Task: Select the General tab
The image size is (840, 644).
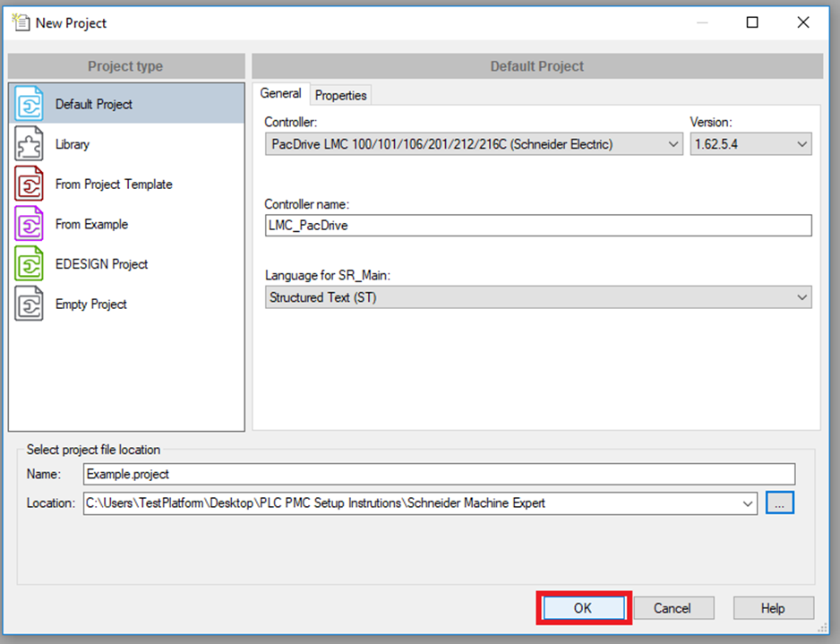Action: [280, 94]
